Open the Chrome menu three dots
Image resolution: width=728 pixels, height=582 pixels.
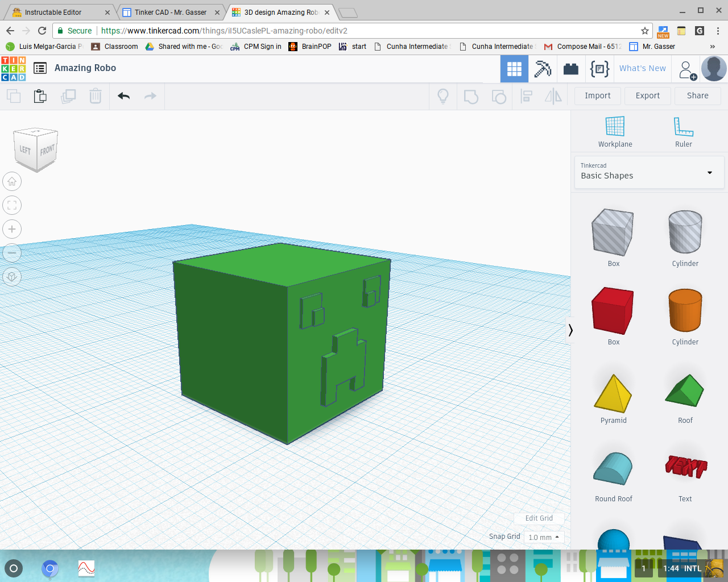(x=718, y=31)
